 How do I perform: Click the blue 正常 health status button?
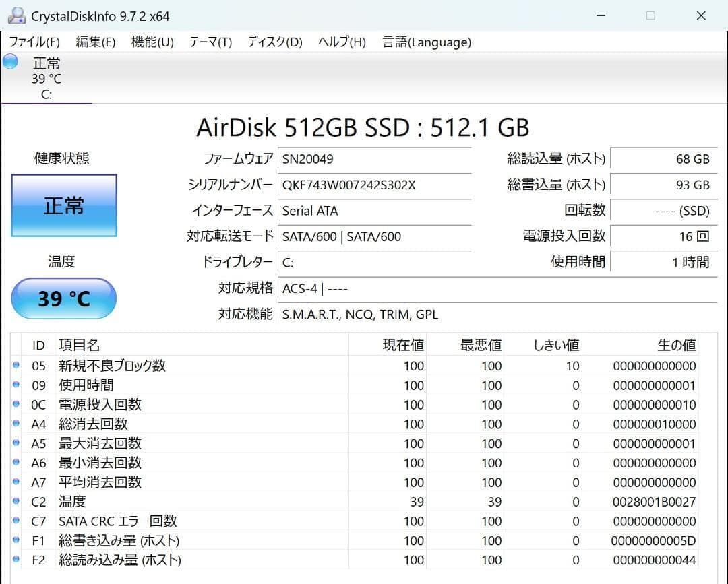[x=64, y=205]
